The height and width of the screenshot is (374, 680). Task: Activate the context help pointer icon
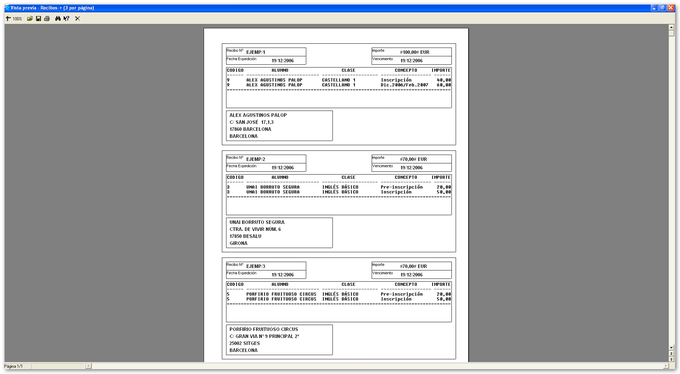click(66, 19)
